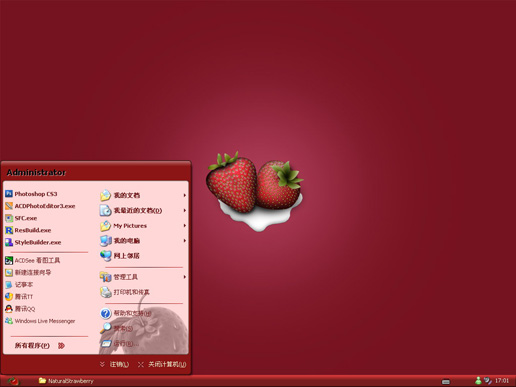Click the SFC.exe program icon
Viewport: 516px width, 387px height.
9,218
